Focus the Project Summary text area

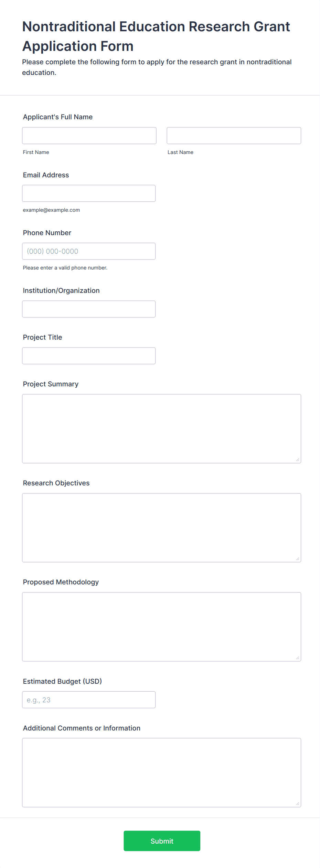[x=161, y=428]
